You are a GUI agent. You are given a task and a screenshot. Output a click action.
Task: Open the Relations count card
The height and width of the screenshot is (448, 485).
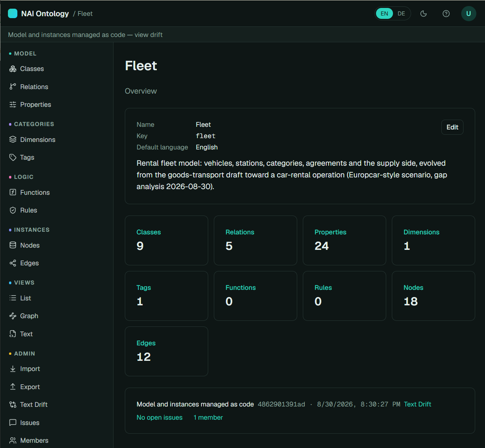[x=255, y=240]
